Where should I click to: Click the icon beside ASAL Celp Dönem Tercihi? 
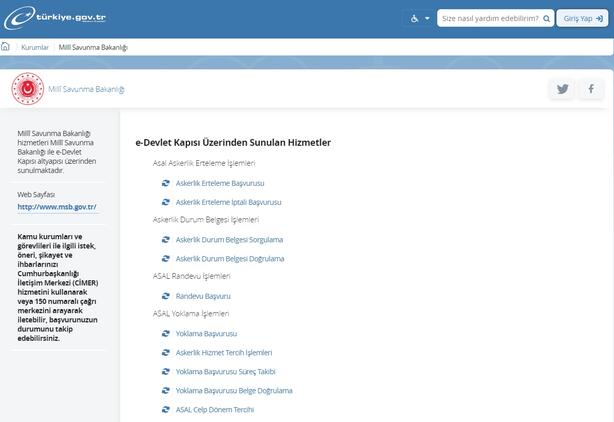coord(166,409)
